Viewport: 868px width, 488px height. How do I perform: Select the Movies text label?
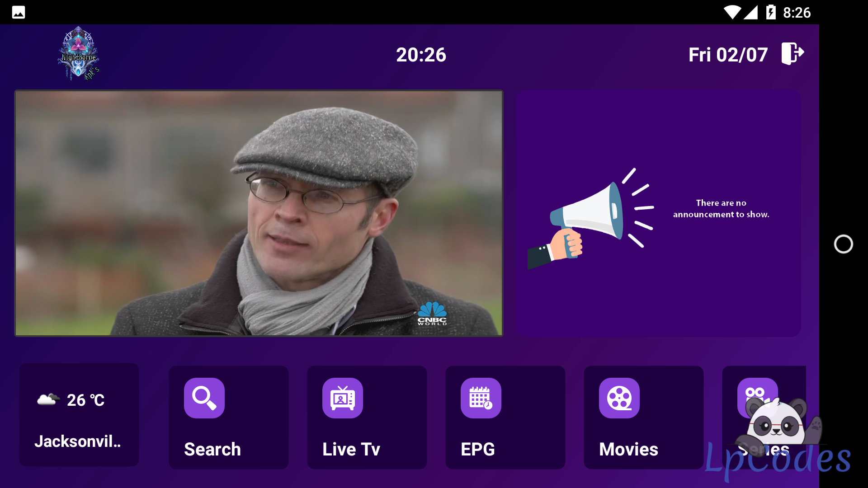pyautogui.click(x=628, y=449)
